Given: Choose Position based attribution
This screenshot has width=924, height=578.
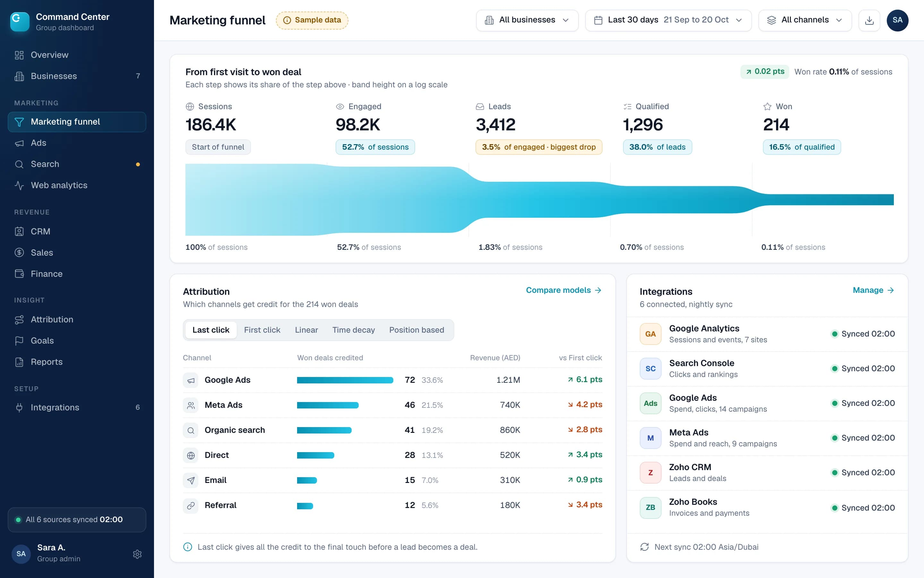Looking at the screenshot, I should (x=416, y=330).
